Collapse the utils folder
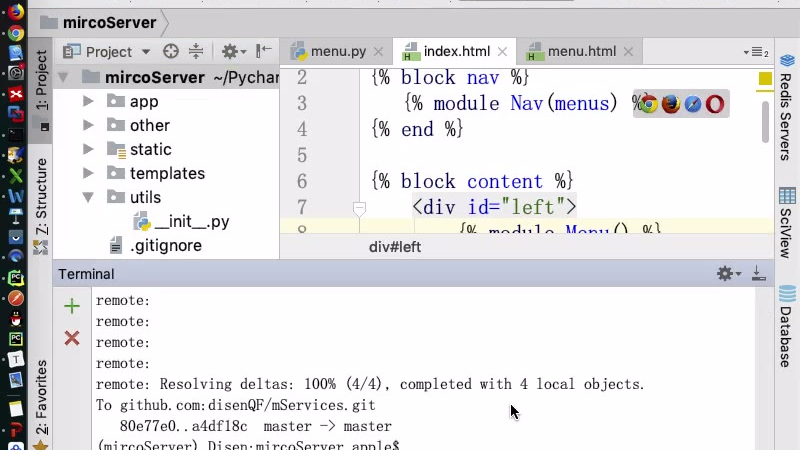This screenshot has height=450, width=800. click(89, 197)
